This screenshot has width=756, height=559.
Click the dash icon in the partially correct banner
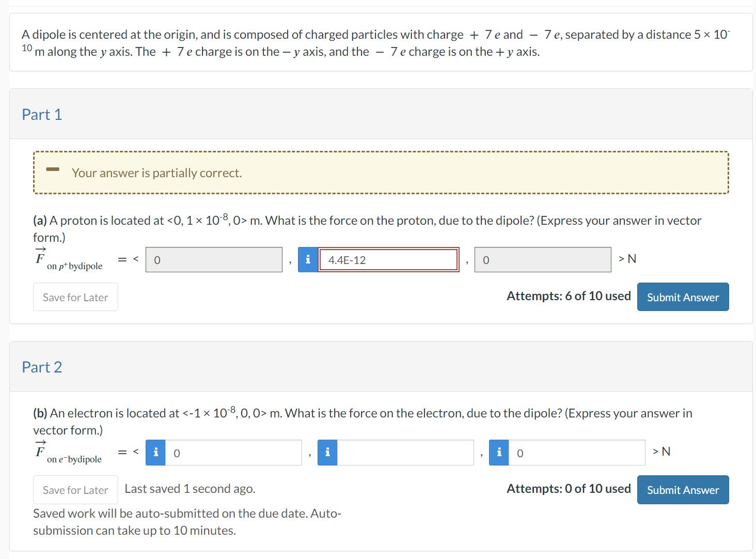(52, 169)
